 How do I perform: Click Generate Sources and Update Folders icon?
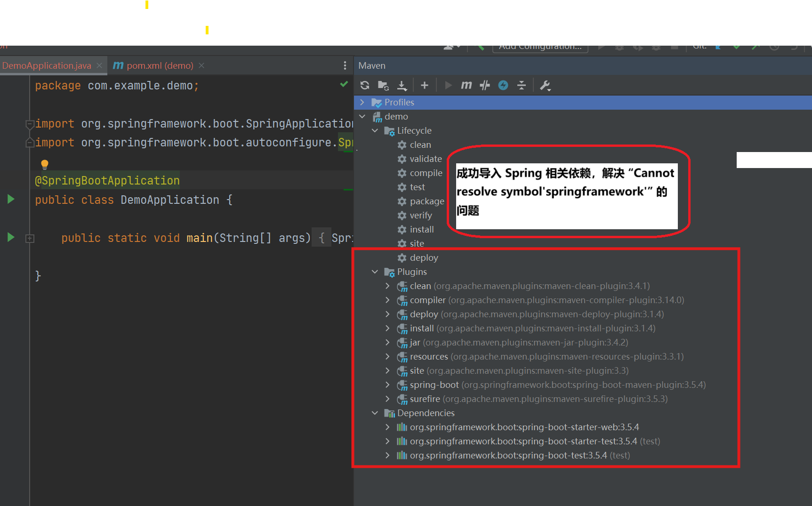tap(383, 85)
